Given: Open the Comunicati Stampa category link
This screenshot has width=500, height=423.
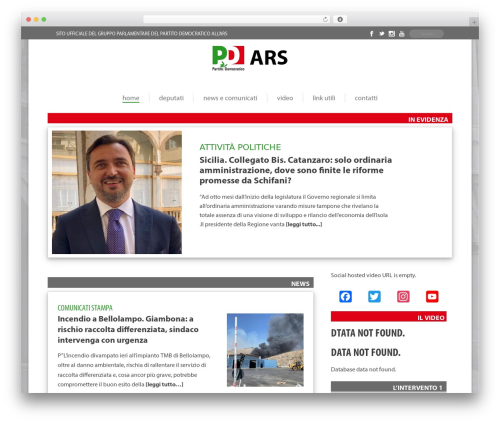Looking at the screenshot, I should (x=85, y=308).
